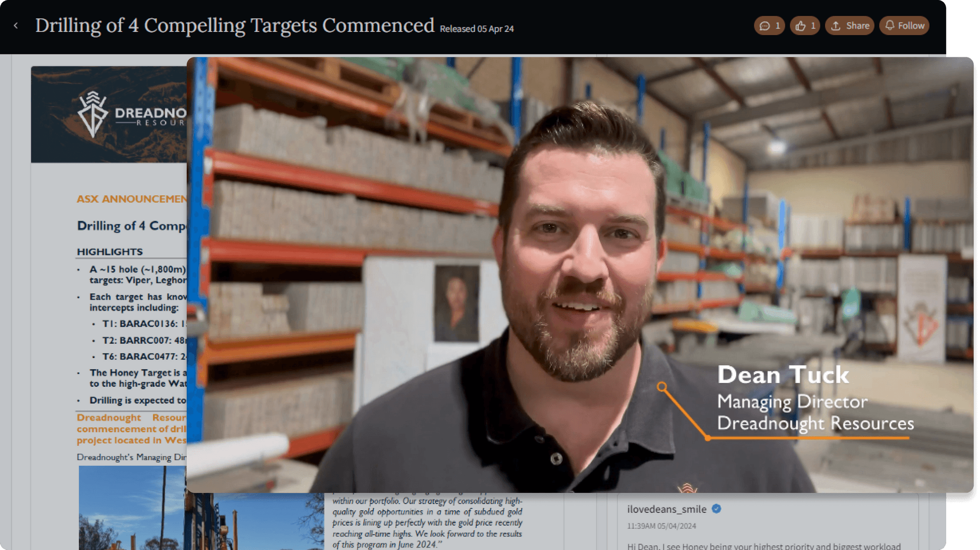The width and height of the screenshot is (980, 550).
Task: Click the 'HIGHLIGHTS' heading in document
Action: point(110,251)
